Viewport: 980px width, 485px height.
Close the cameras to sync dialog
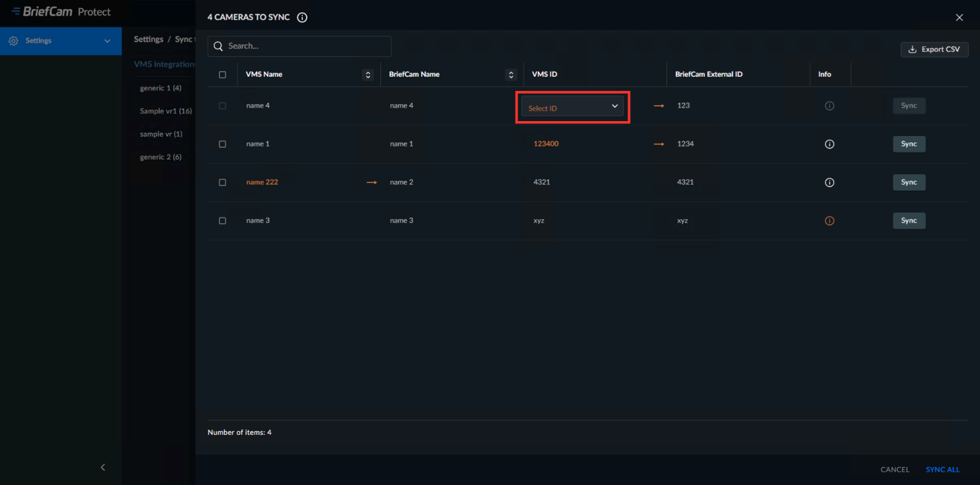(x=960, y=17)
